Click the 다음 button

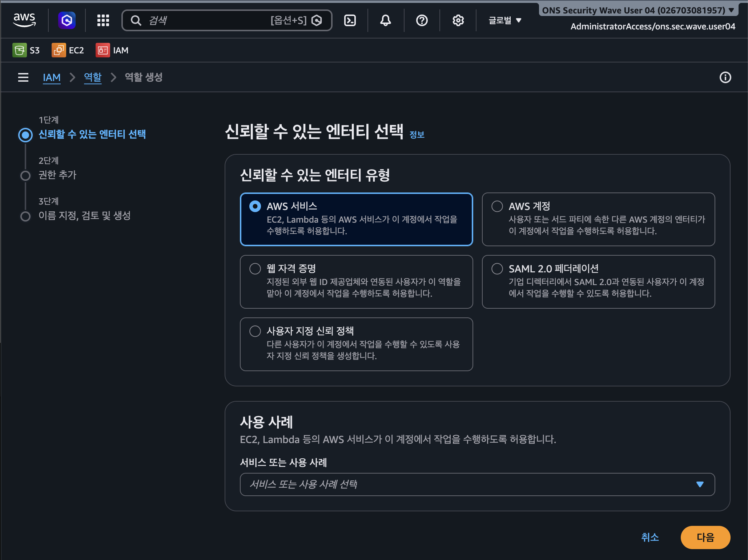tap(705, 537)
